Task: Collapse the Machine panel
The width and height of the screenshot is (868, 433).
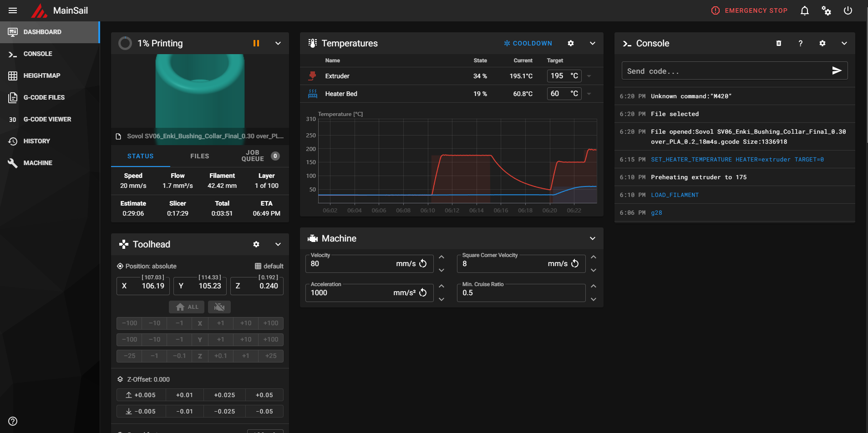Action: (593, 238)
